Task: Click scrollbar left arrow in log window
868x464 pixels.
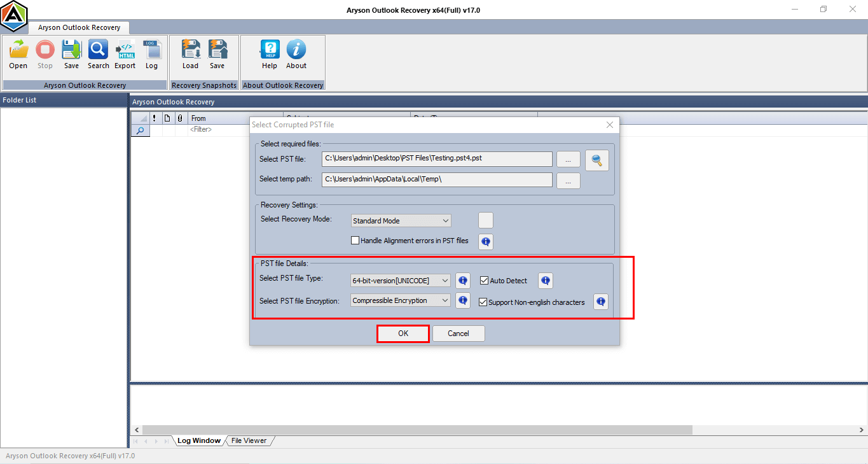Action: 136,430
